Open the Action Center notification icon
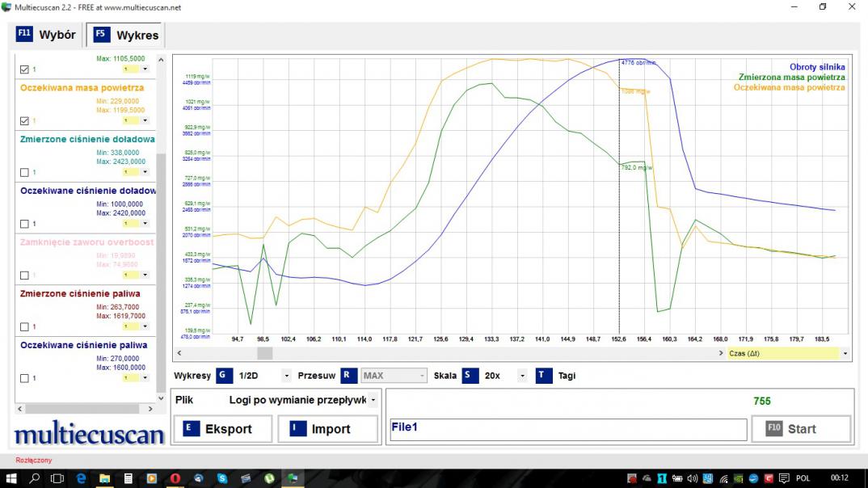 (783, 478)
